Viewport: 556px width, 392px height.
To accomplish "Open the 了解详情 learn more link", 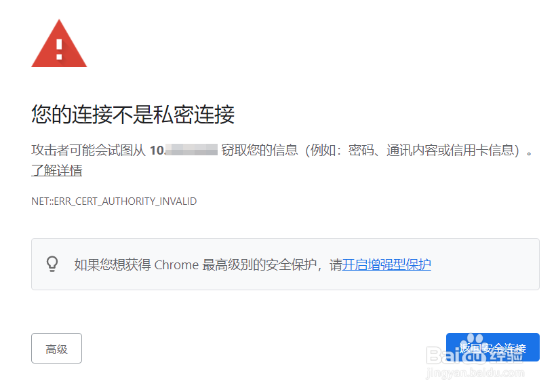I will tap(57, 170).
